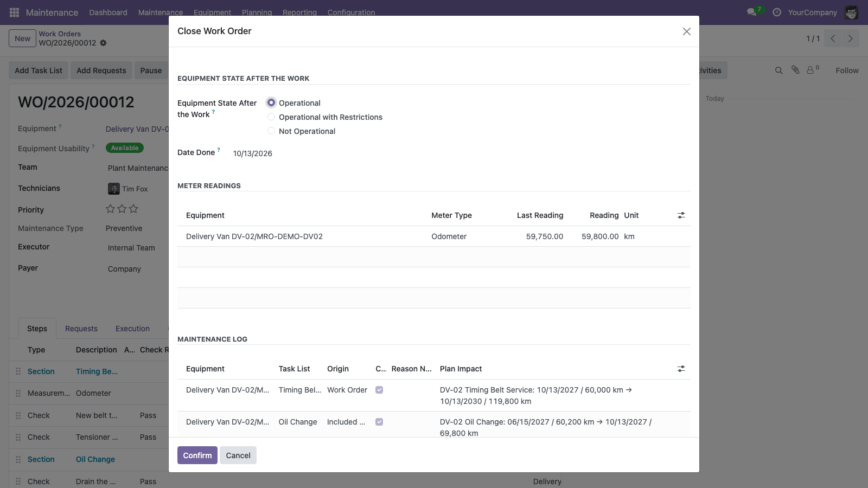Go to next record arrow

tap(851, 38)
